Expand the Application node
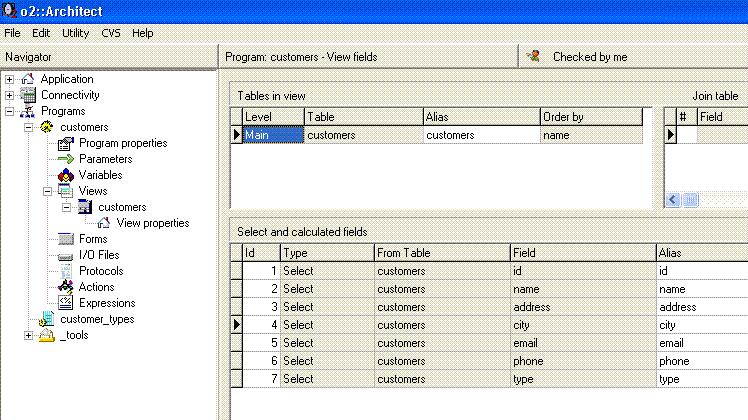748x420 pixels. pos(10,79)
